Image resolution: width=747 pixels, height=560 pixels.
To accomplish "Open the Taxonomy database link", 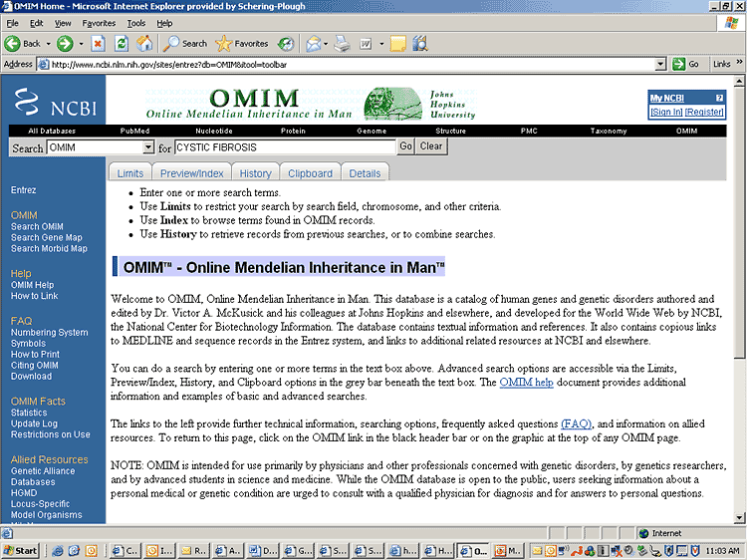I will [x=609, y=131].
